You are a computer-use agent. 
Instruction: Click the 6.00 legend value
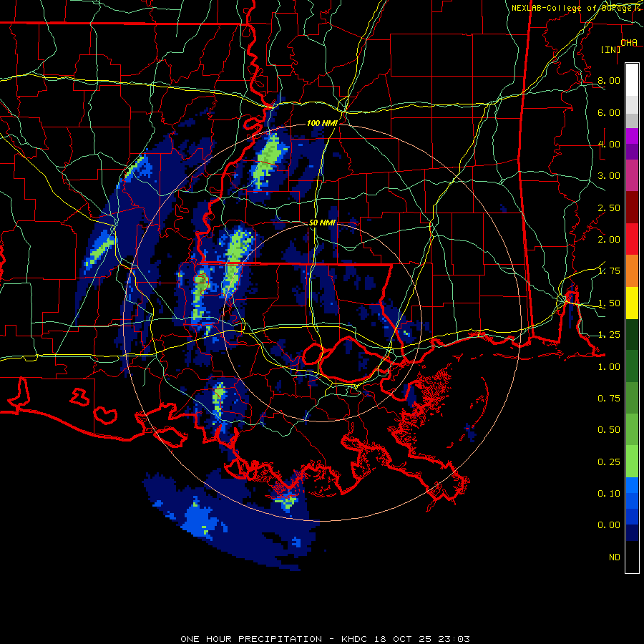pyautogui.click(x=609, y=112)
